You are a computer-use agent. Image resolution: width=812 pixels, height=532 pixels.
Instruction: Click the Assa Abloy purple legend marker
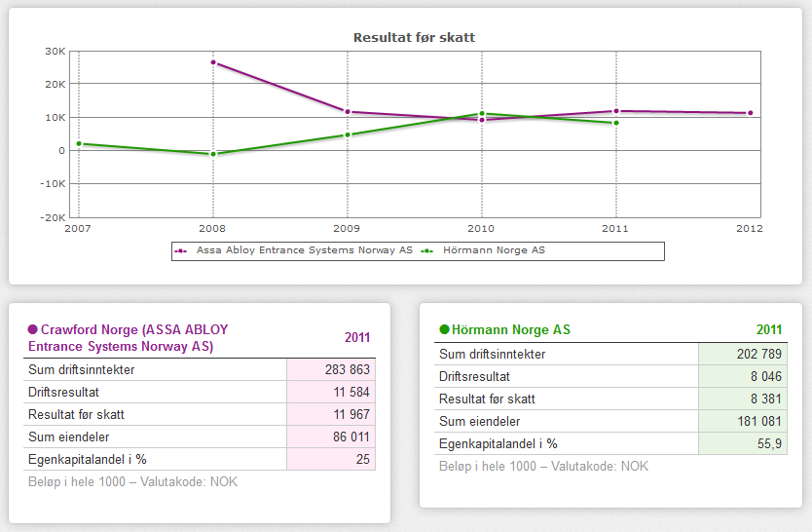click(x=181, y=251)
